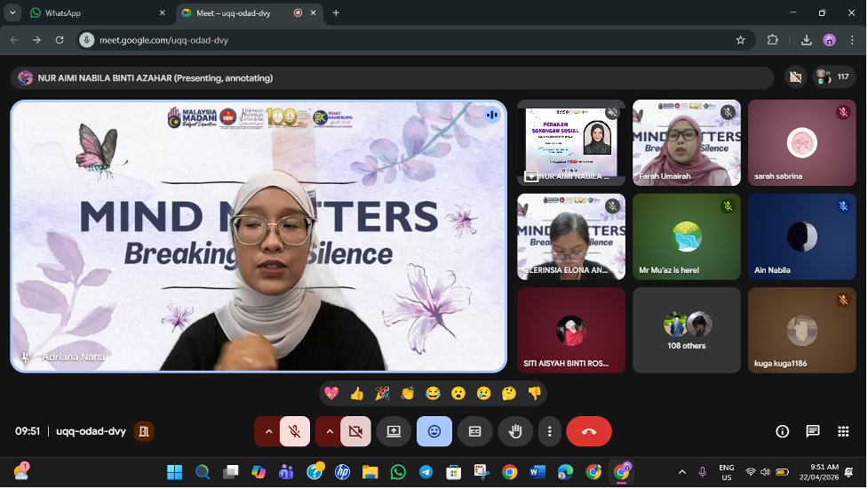
Task: Click the present screen button
Action: (x=394, y=431)
